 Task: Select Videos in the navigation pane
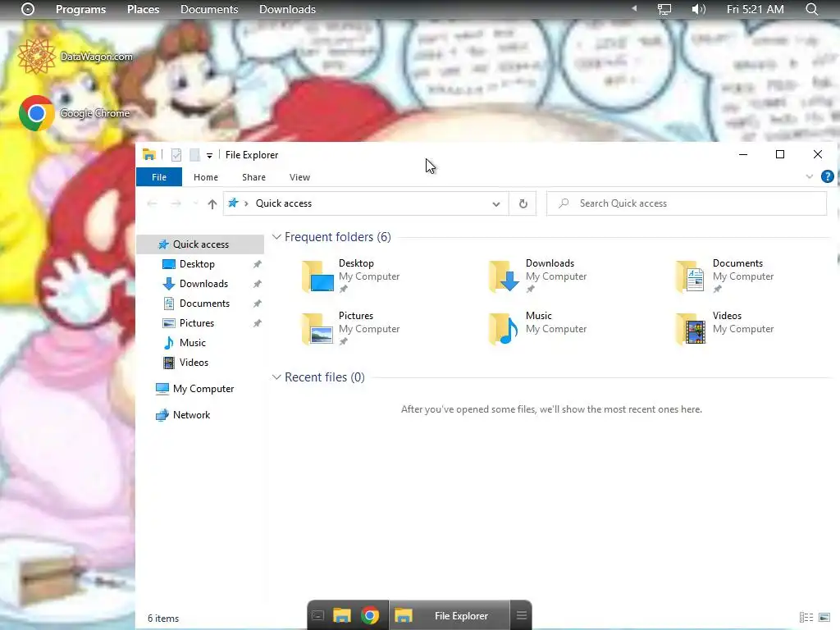tap(194, 363)
